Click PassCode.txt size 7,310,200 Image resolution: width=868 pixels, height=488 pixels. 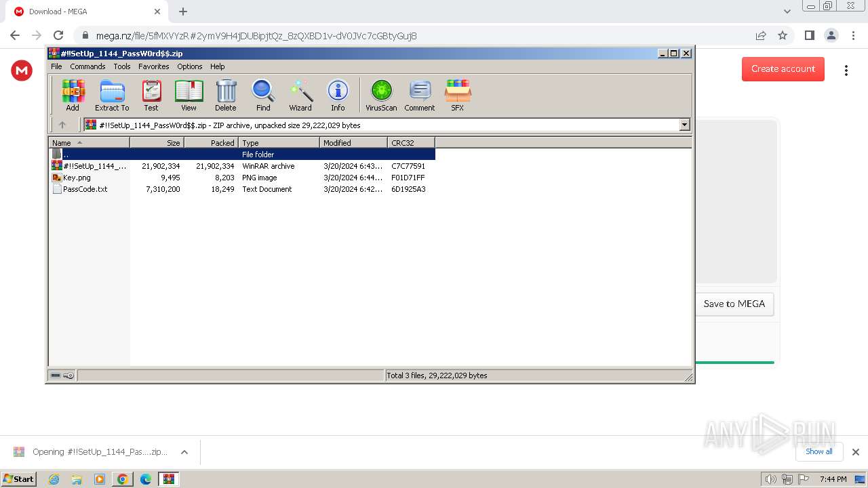[163, 189]
